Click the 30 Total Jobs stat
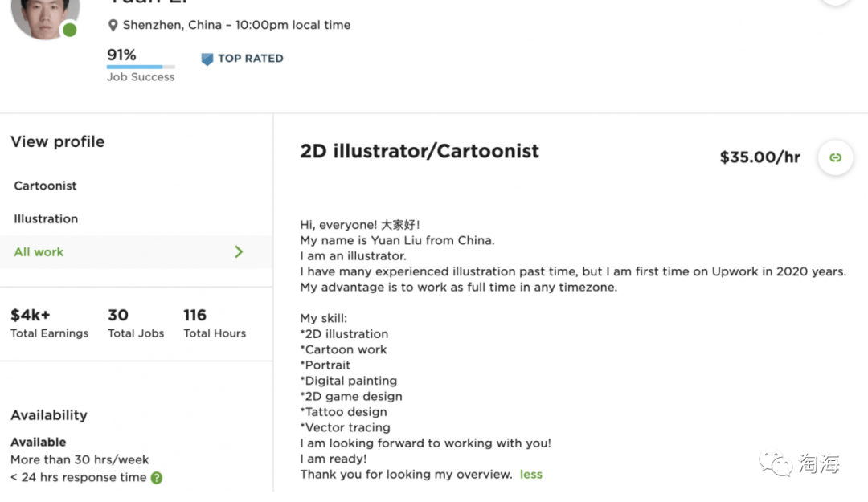 click(x=136, y=323)
